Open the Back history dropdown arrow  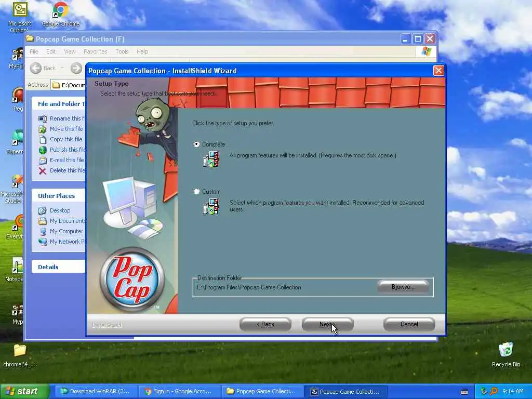pyautogui.click(x=62, y=68)
